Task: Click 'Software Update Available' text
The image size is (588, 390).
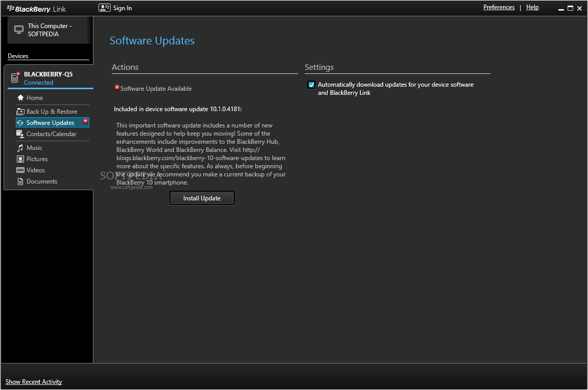Action: pyautogui.click(x=156, y=89)
